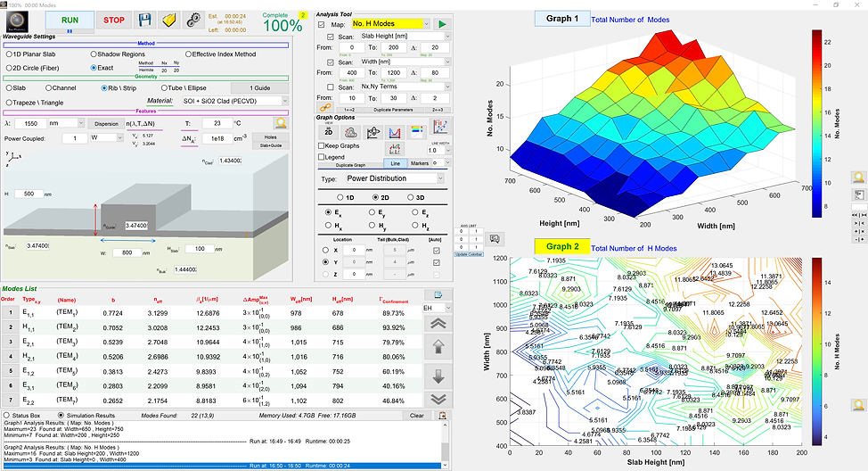Click the RUN button
Image resolution: width=868 pixels, height=471 pixels.
point(70,21)
